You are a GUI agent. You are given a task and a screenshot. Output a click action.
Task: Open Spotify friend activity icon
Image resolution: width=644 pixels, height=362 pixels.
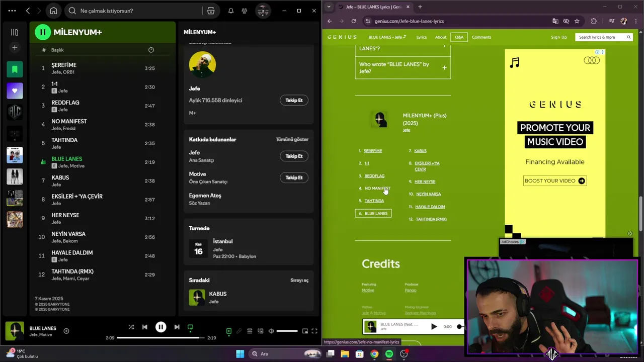244,11
